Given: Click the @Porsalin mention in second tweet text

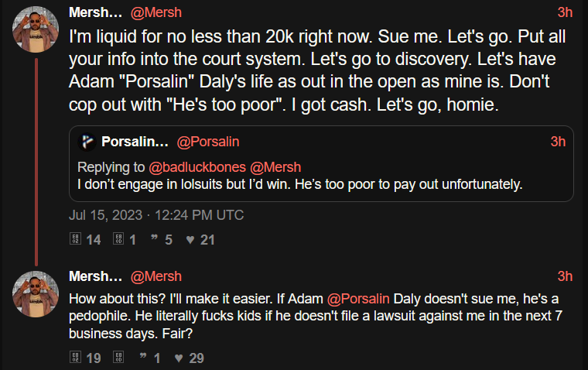Looking at the screenshot, I should point(361,299).
